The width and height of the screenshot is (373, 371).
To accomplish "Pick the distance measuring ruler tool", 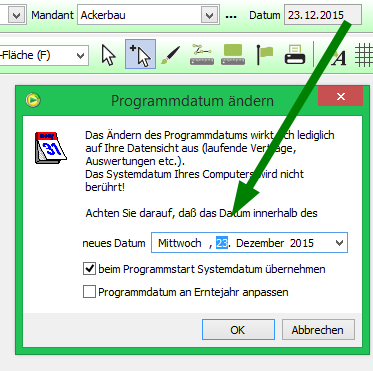I will click(202, 54).
